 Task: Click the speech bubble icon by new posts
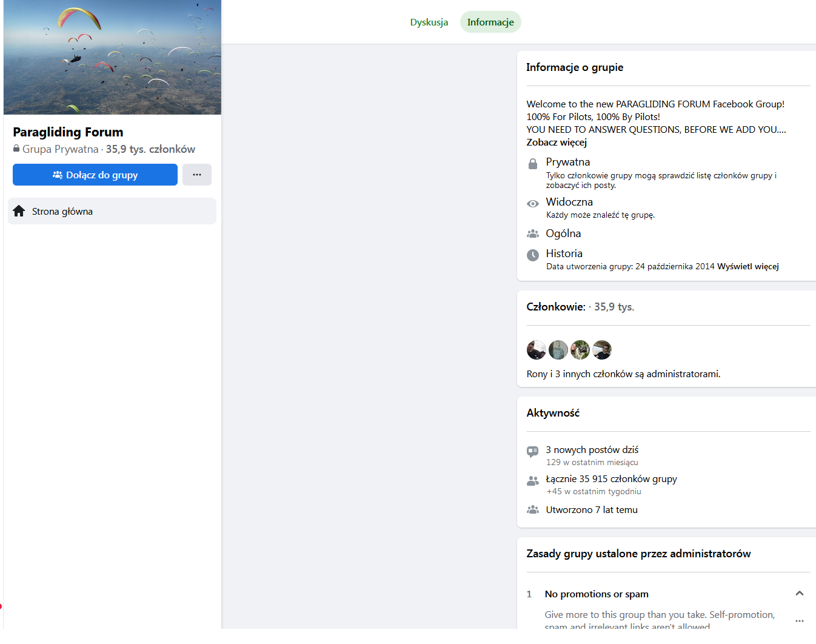pyautogui.click(x=533, y=452)
